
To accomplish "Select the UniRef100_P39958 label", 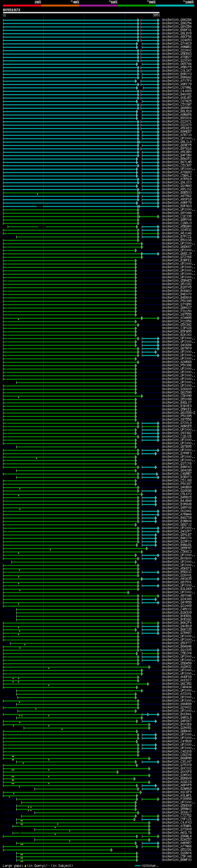I will pos(176,799).
